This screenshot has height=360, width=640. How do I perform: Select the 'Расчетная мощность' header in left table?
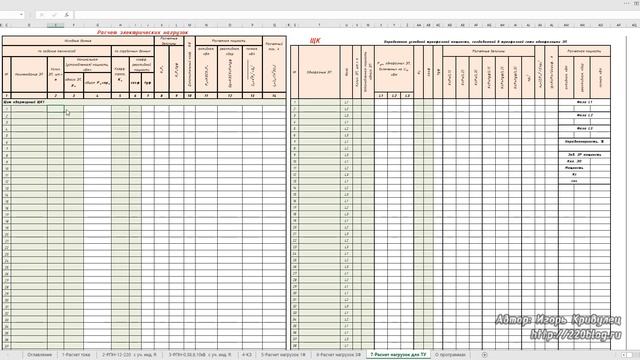(x=229, y=41)
